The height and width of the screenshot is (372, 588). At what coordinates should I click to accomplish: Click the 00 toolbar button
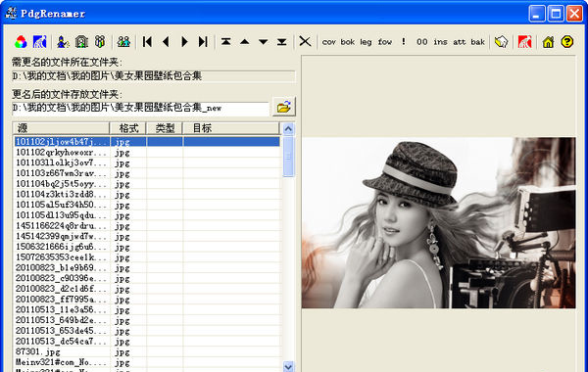421,42
